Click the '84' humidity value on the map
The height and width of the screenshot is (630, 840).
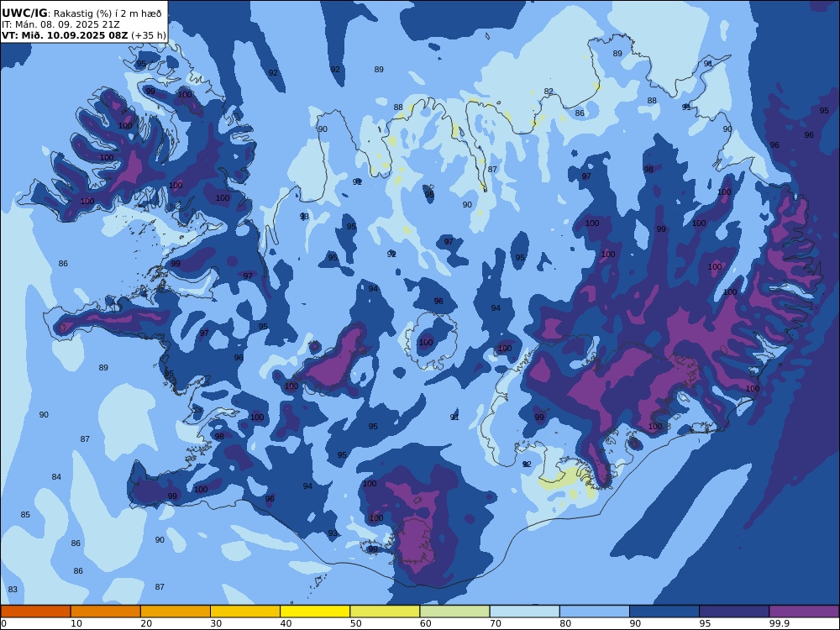click(x=56, y=477)
